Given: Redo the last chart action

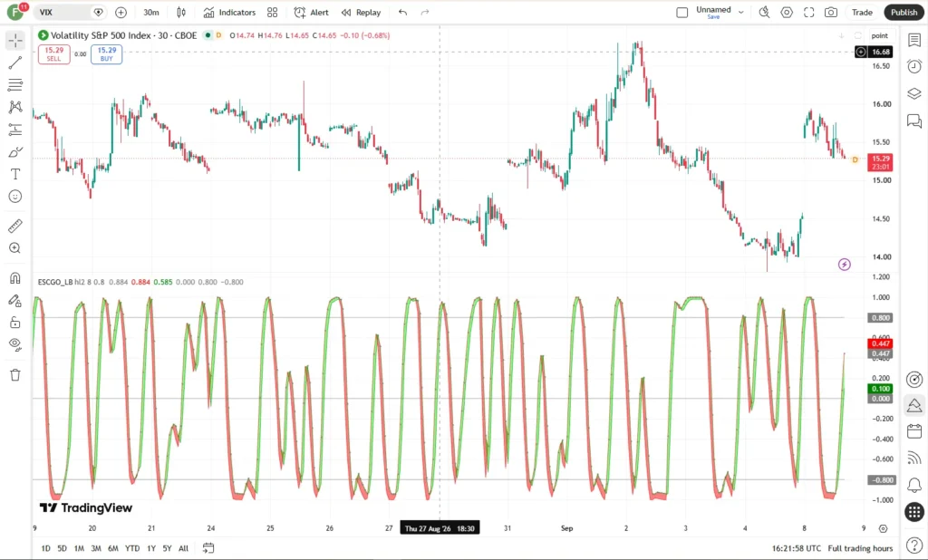Looking at the screenshot, I should (425, 13).
